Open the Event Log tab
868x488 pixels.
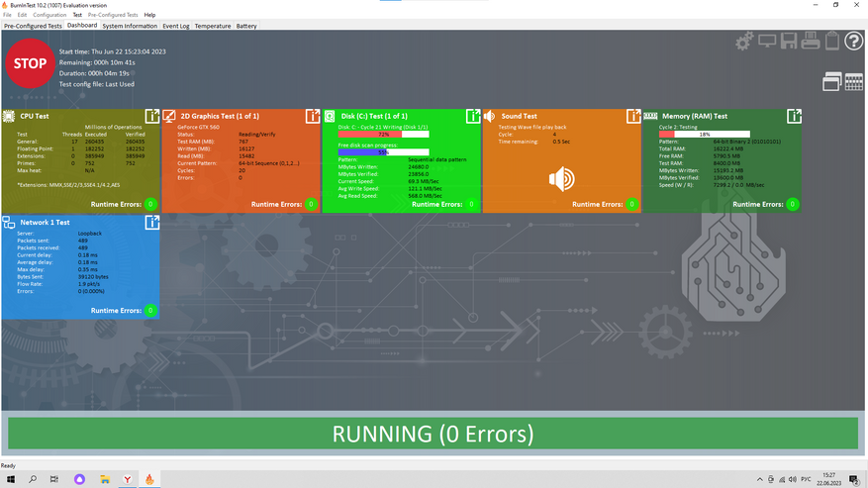click(176, 26)
